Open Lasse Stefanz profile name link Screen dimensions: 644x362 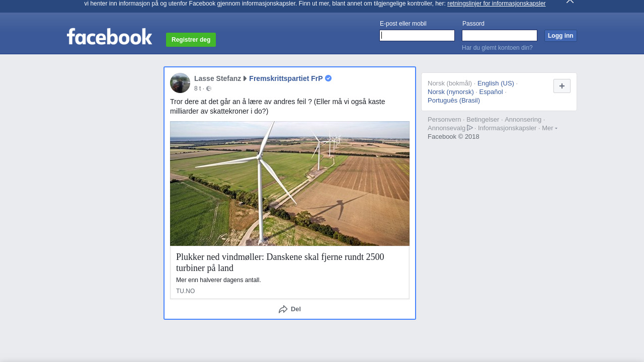pos(217,78)
